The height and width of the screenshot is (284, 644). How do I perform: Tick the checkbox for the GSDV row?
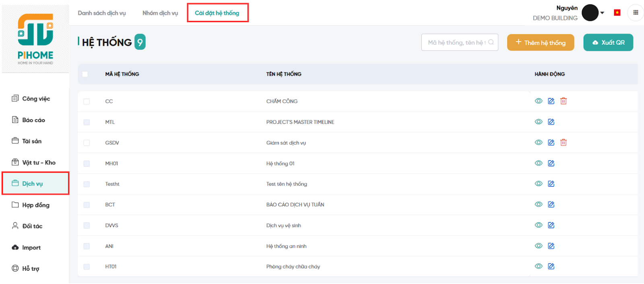click(x=87, y=143)
